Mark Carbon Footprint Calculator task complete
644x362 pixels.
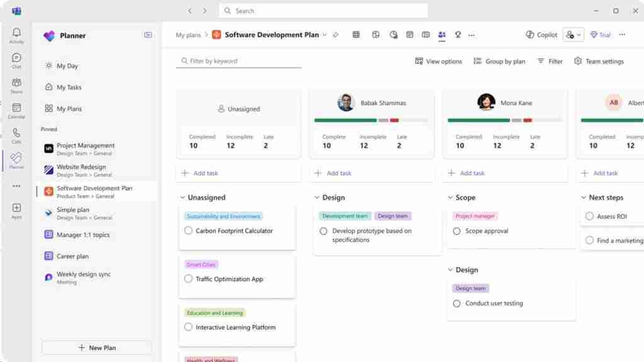coord(188,231)
